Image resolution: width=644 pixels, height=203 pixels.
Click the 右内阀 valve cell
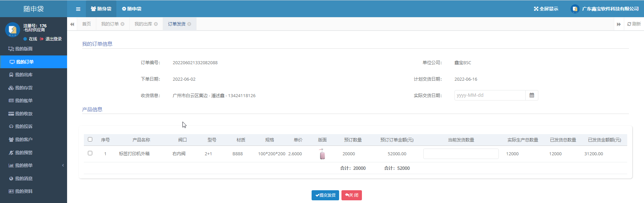pyautogui.click(x=179, y=154)
